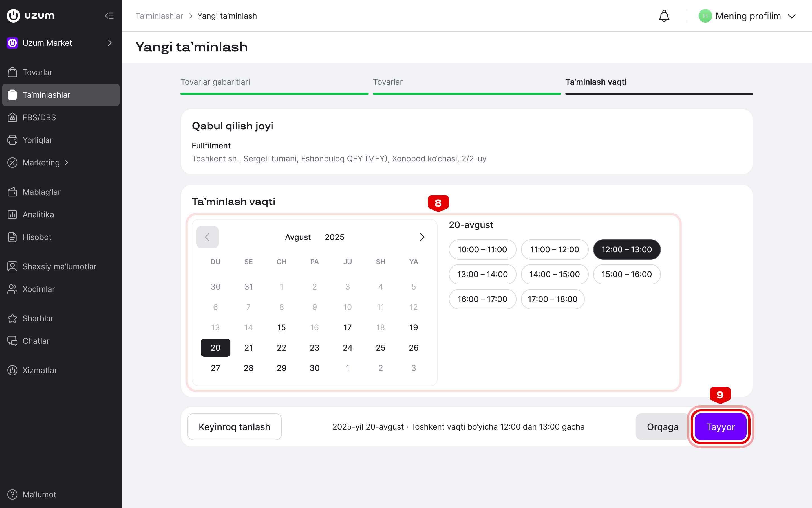Click the Xodimlar people icon
Viewport: 812px width, 508px height.
tap(12, 289)
